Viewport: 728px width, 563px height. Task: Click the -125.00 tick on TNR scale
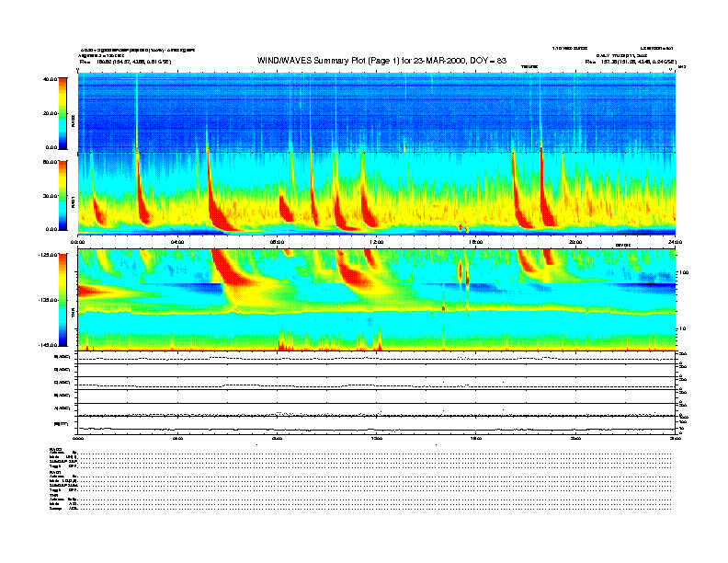49,255
